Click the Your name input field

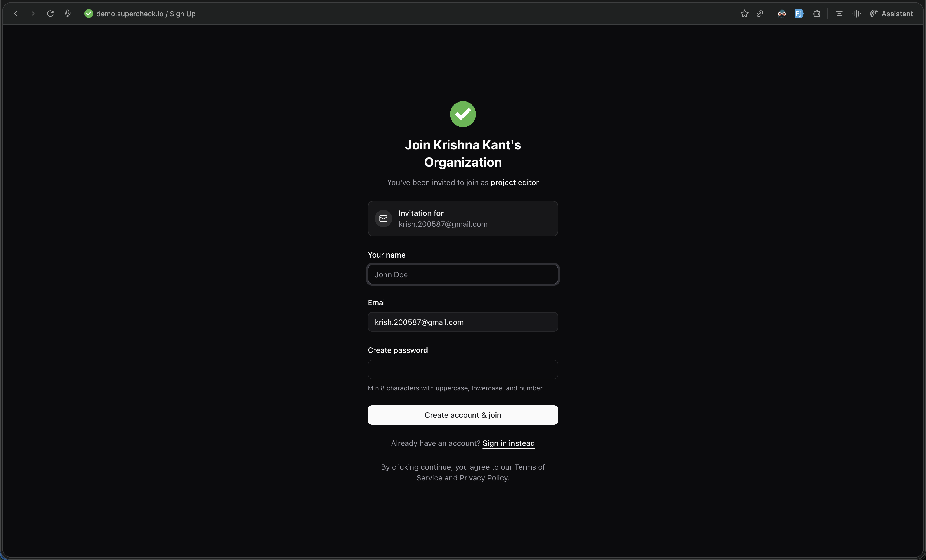pos(462,274)
